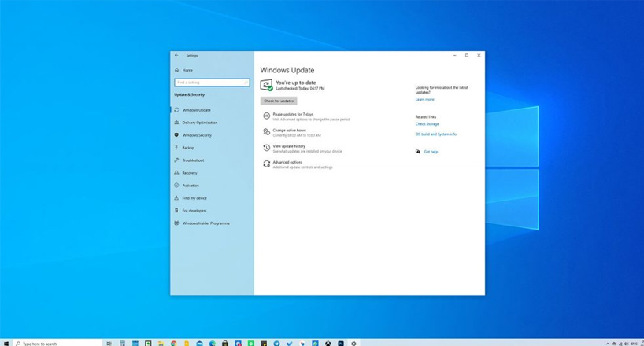The width and height of the screenshot is (644, 346).
Task: Open Advanced options for updates
Action: coord(298,164)
